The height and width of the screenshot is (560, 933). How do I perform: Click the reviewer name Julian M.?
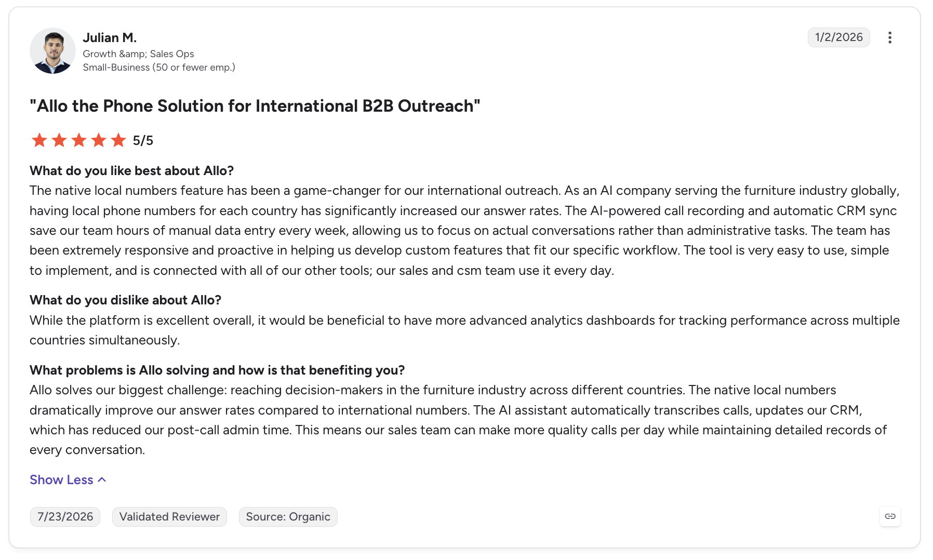(x=110, y=37)
